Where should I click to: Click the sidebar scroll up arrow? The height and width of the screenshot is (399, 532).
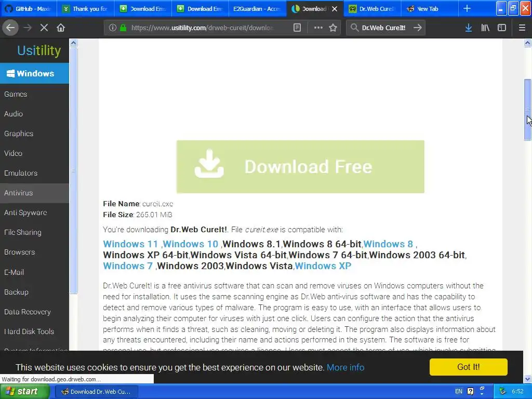(x=73, y=43)
